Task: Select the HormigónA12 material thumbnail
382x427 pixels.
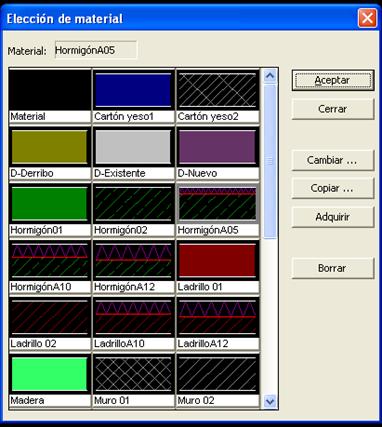Action: (133, 260)
